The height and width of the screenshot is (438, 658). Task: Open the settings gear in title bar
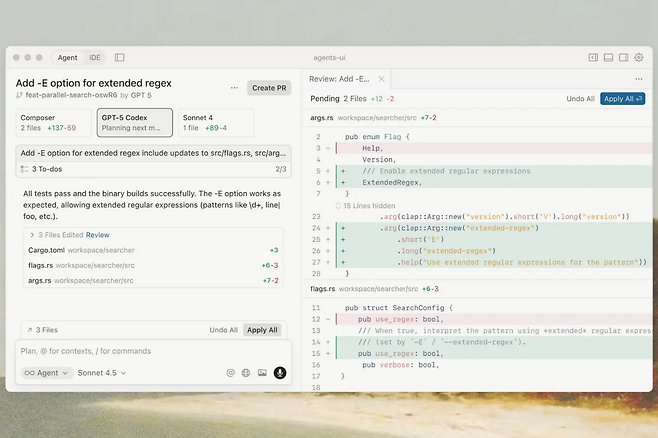tap(639, 58)
